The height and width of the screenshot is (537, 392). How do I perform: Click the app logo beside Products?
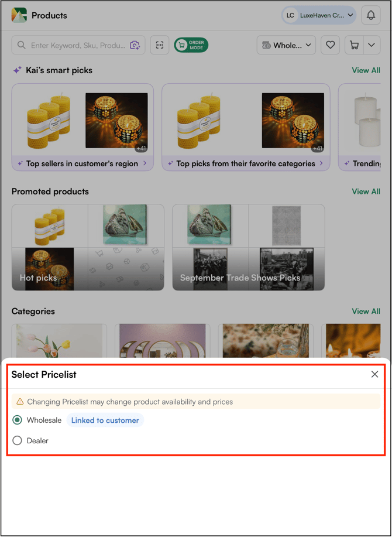coord(19,15)
